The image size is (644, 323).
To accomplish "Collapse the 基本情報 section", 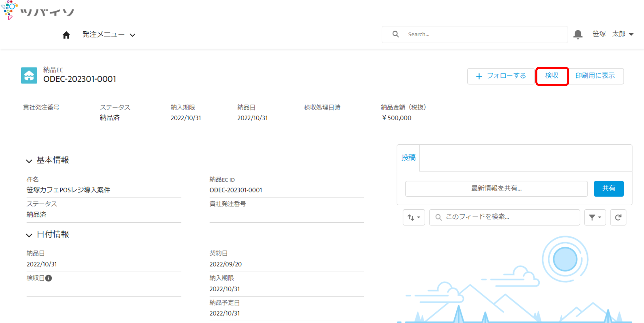I will 29,161.
